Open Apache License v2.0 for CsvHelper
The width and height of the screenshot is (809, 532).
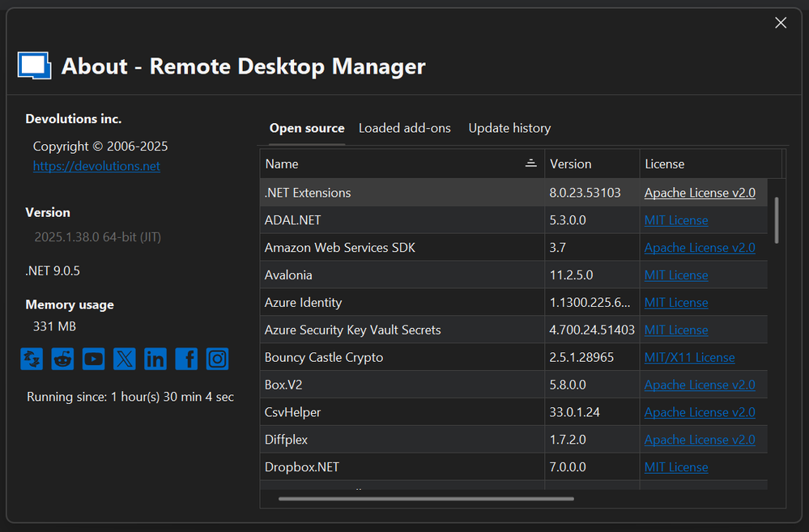pyautogui.click(x=700, y=412)
